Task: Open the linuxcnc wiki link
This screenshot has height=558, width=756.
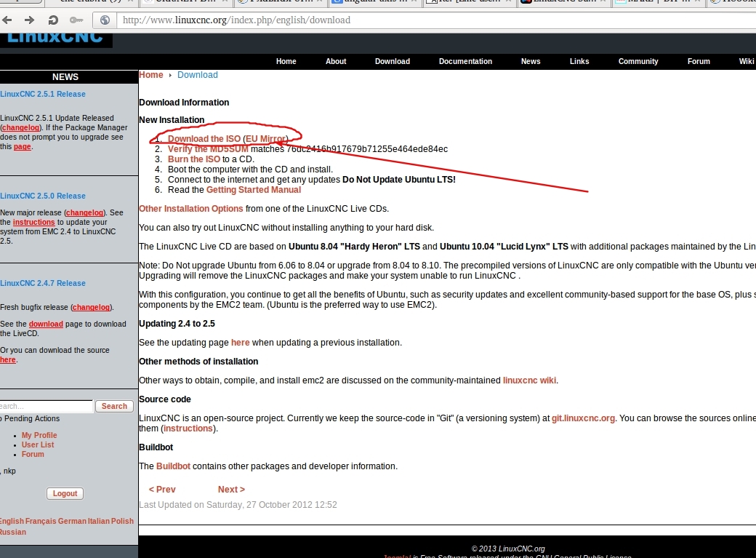Action: (529, 380)
